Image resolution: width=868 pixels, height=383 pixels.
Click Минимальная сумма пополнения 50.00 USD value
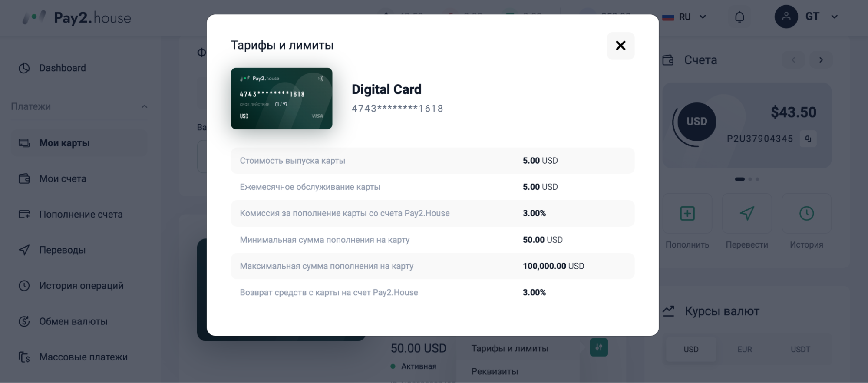[x=542, y=240]
